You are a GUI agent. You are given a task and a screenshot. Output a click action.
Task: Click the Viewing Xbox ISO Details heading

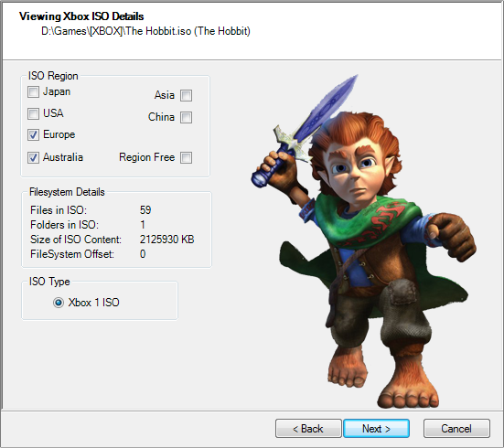[81, 16]
